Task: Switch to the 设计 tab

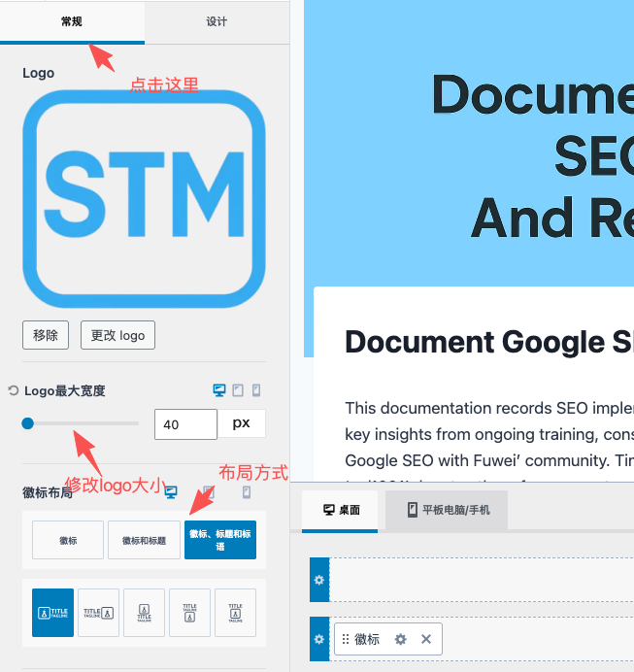Action: (x=217, y=21)
